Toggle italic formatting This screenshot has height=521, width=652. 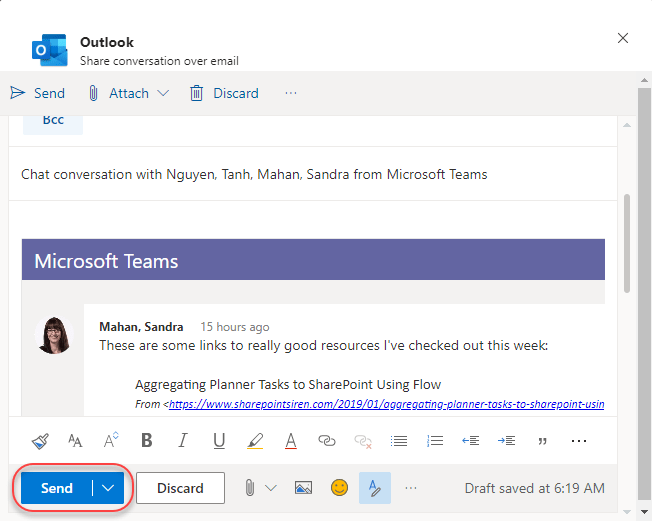pos(182,440)
